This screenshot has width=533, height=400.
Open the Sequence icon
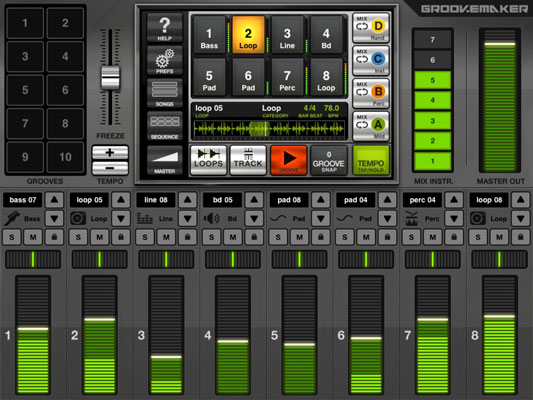point(165,126)
